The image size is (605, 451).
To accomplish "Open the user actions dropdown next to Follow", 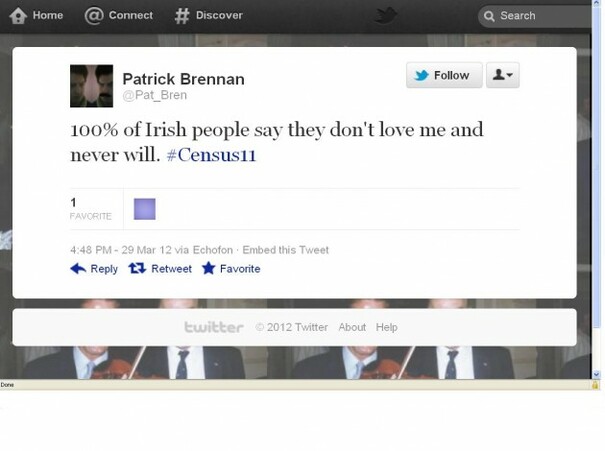I will [x=502, y=75].
